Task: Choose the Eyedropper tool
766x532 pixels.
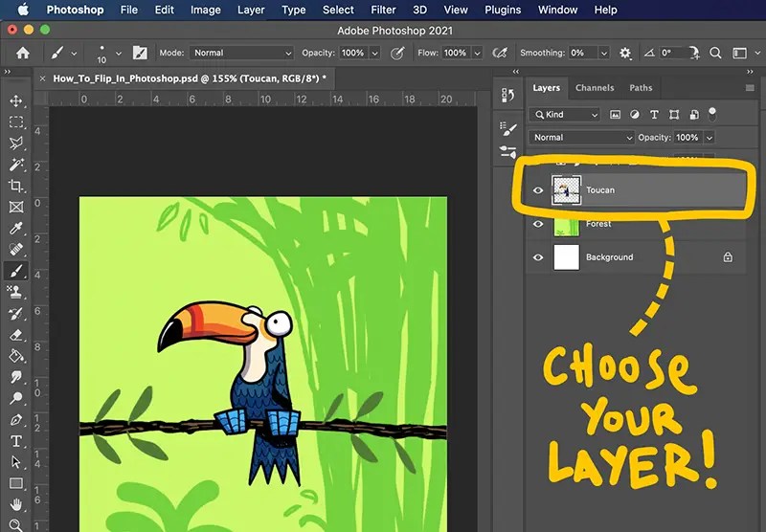Action: 16,228
